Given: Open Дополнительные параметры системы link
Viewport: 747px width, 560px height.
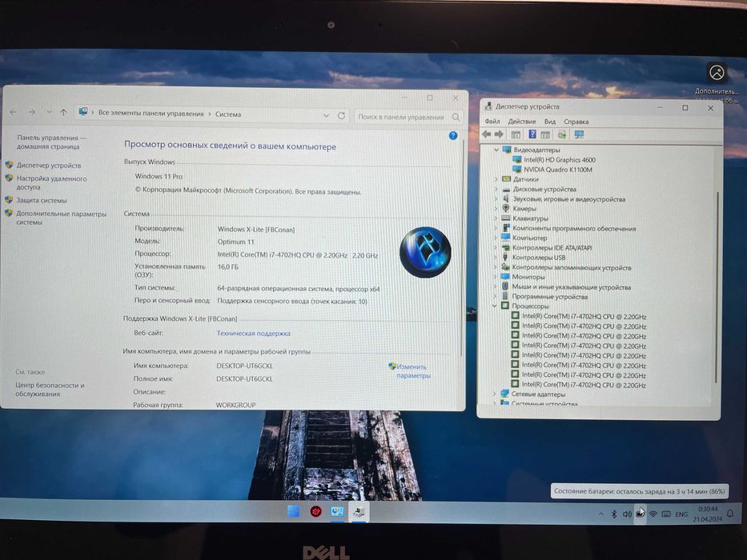Looking at the screenshot, I should click(61, 218).
